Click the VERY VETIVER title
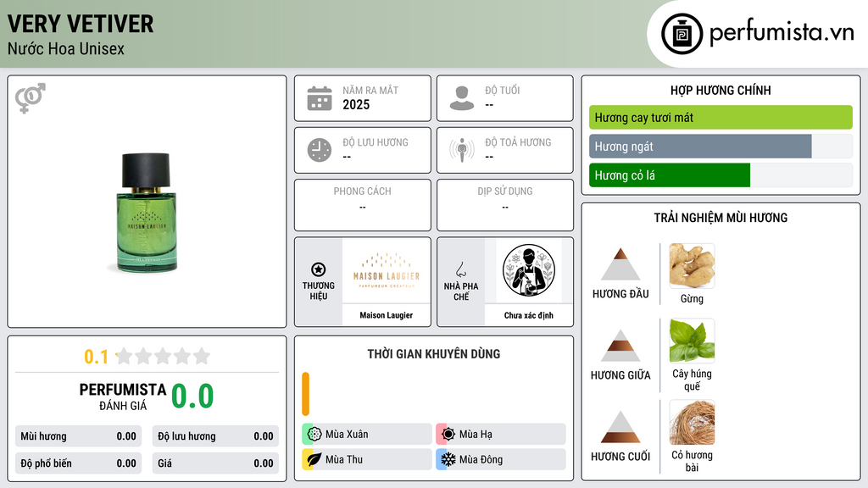The width and height of the screenshot is (868, 488). pyautogui.click(x=81, y=24)
